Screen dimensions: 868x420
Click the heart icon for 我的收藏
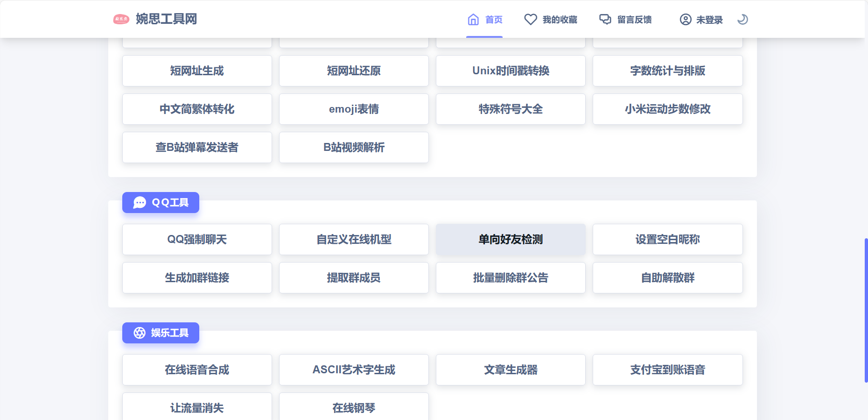pyautogui.click(x=531, y=19)
